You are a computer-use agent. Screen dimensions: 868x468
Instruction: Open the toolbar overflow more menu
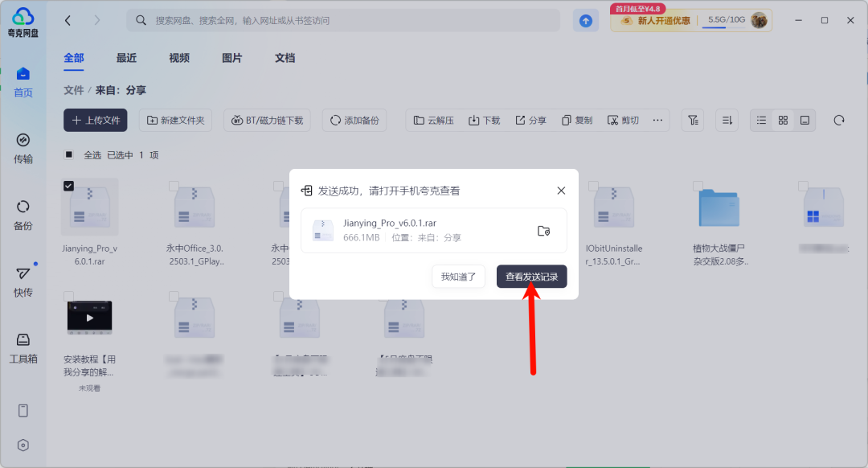(657, 120)
